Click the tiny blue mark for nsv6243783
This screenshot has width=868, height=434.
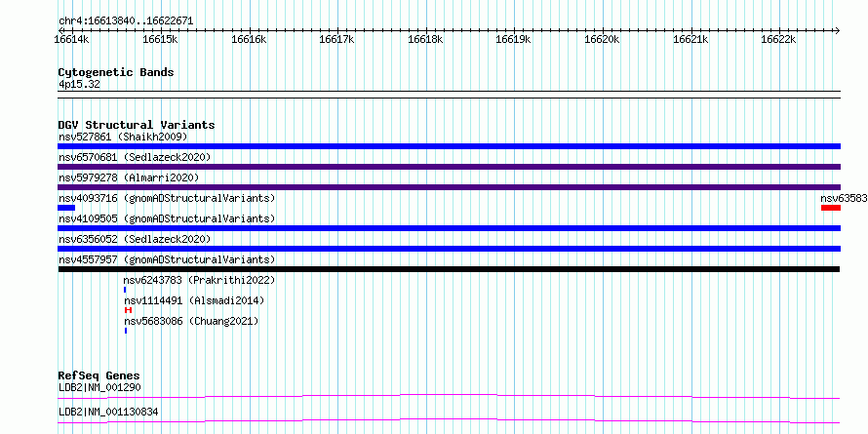pyautogui.click(x=125, y=290)
